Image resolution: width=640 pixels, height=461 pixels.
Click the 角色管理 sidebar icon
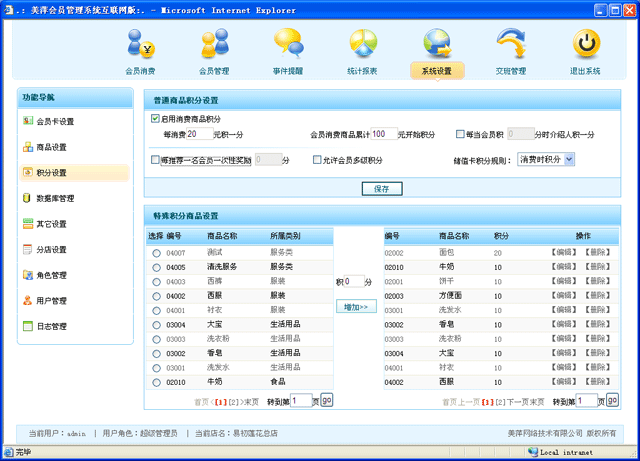[28, 275]
